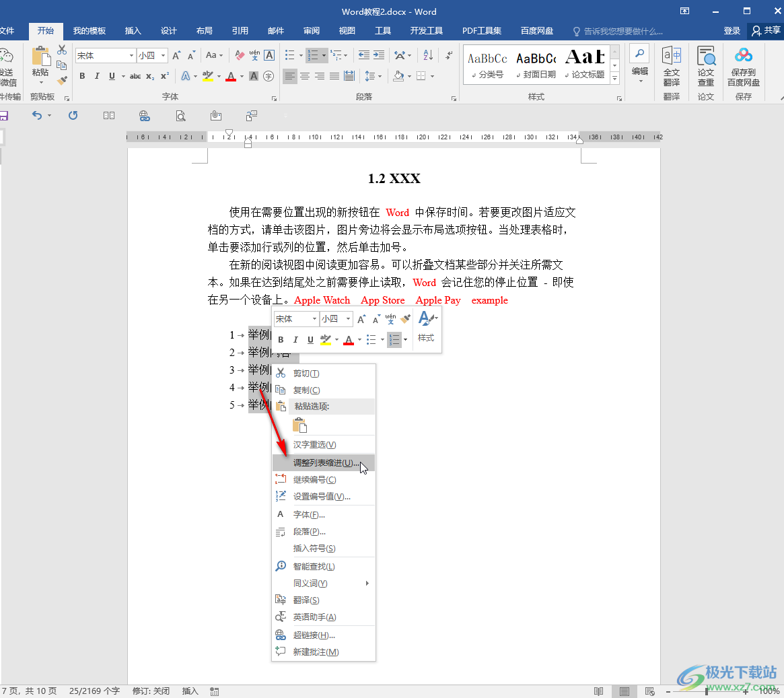Viewport: 784px width, 698px height.
Task: Choose Continue Numbering in context menu
Action: [324, 480]
